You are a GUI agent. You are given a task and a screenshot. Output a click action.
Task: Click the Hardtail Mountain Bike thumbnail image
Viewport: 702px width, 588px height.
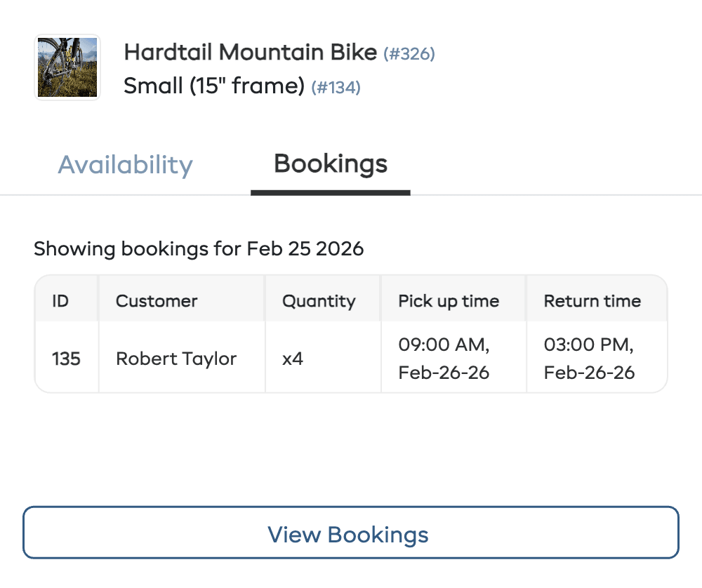(x=67, y=67)
